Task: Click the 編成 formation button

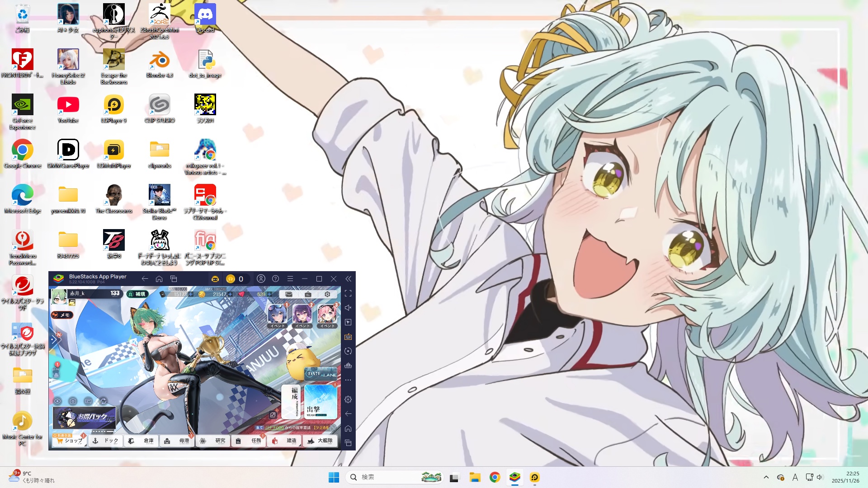Action: 291,401
